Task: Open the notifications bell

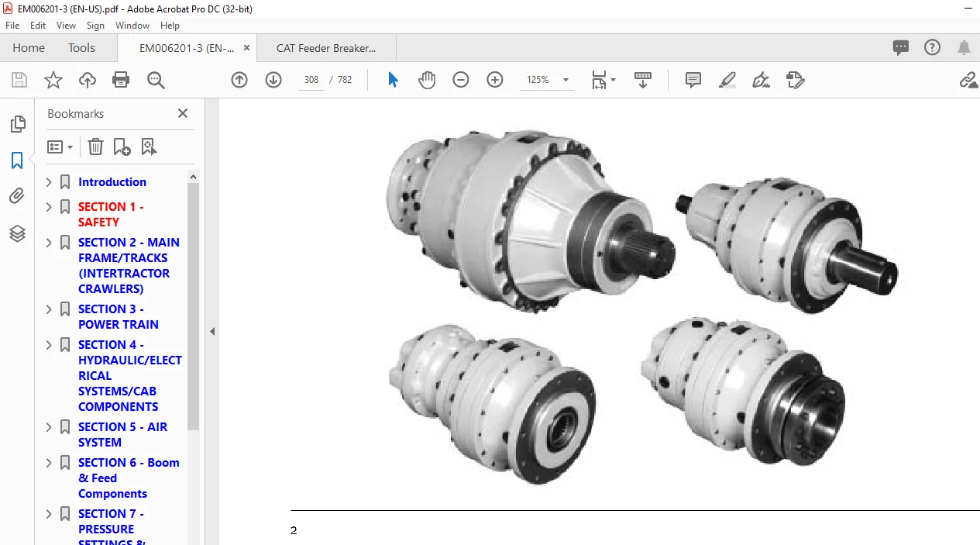Action: click(x=964, y=48)
